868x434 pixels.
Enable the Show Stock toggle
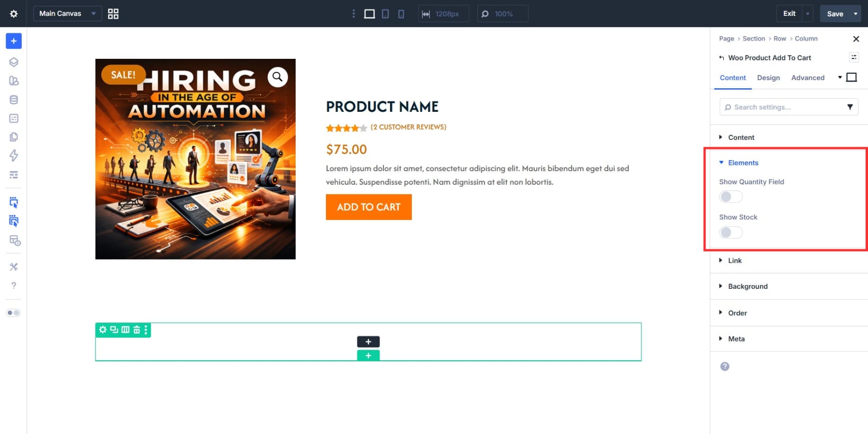click(731, 232)
